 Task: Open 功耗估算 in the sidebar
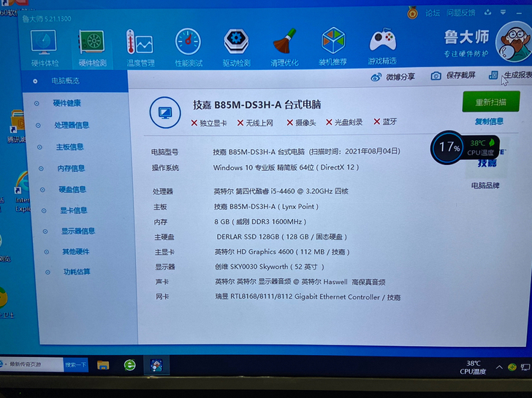tap(77, 272)
